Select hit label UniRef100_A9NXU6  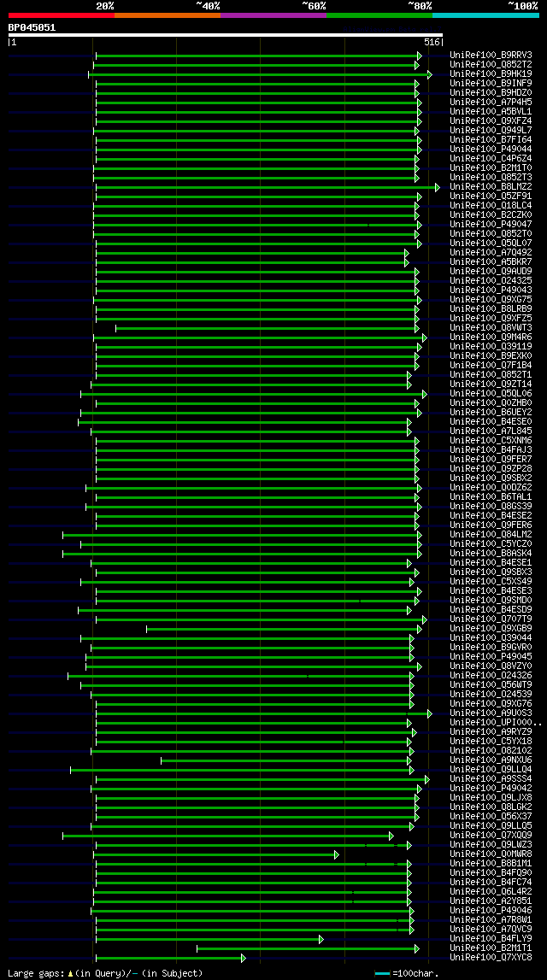[x=491, y=760]
